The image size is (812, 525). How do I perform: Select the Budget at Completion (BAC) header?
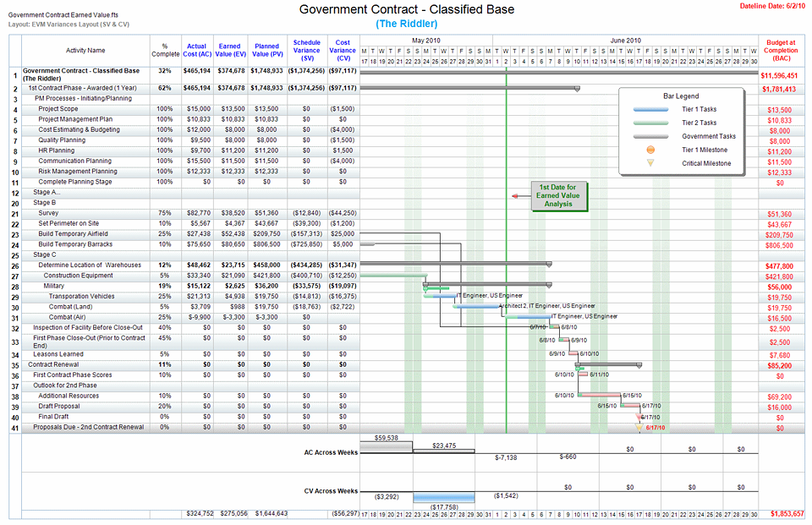tap(780, 51)
